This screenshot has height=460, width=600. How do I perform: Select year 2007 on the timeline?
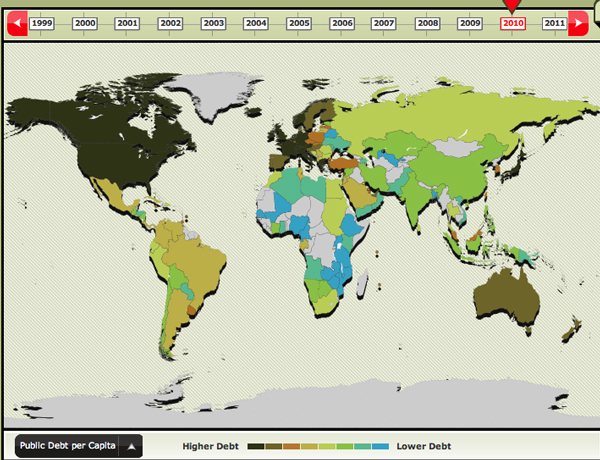pos(383,23)
